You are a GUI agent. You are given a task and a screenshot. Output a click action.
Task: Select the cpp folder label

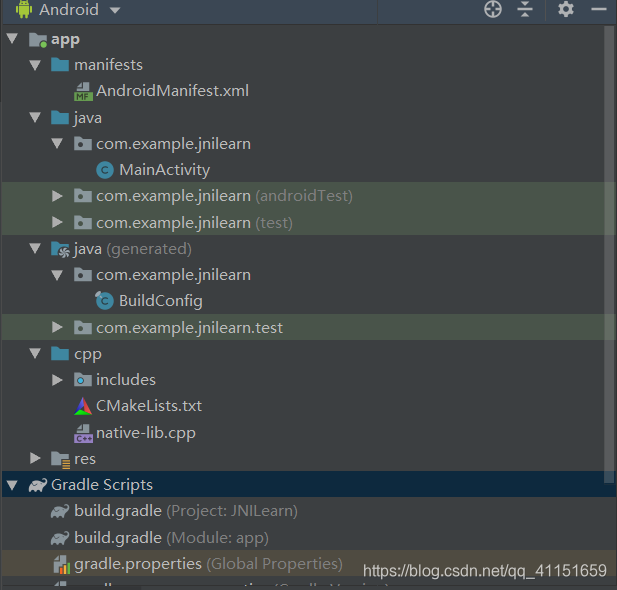pos(88,354)
